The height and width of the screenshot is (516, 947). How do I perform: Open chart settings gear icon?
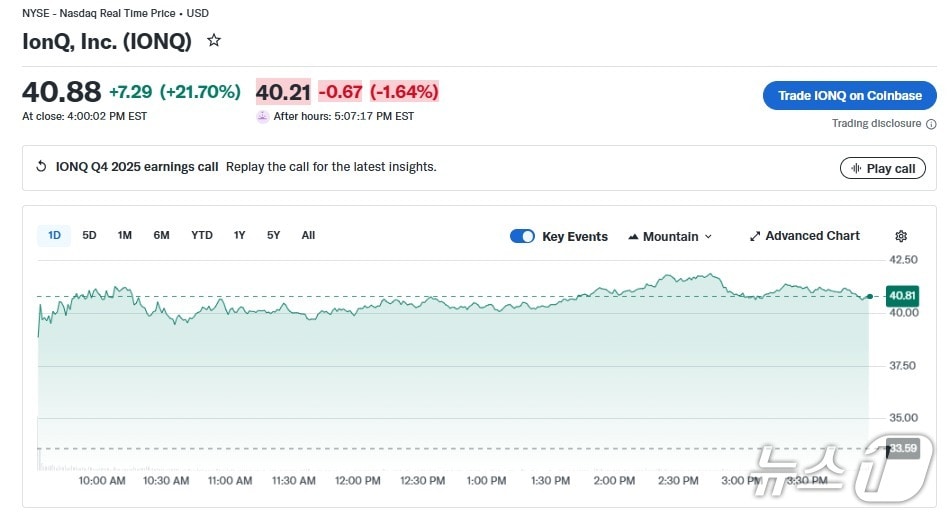(901, 236)
